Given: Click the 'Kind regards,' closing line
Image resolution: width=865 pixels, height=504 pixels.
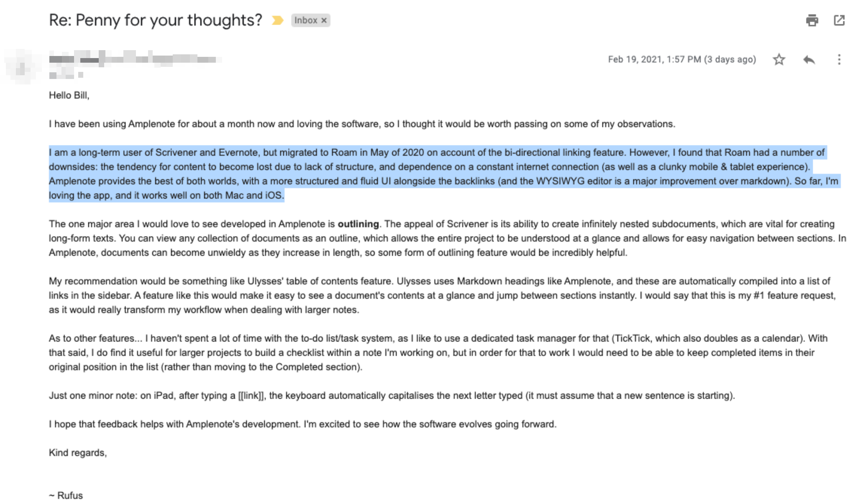Looking at the screenshot, I should coord(78,453).
